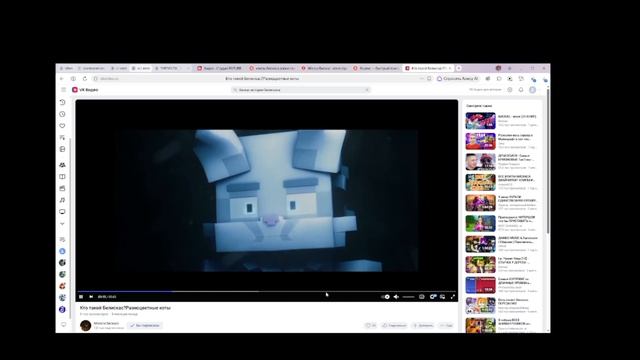
Task: Open the history icon in left sidebar
Action: tap(62, 102)
